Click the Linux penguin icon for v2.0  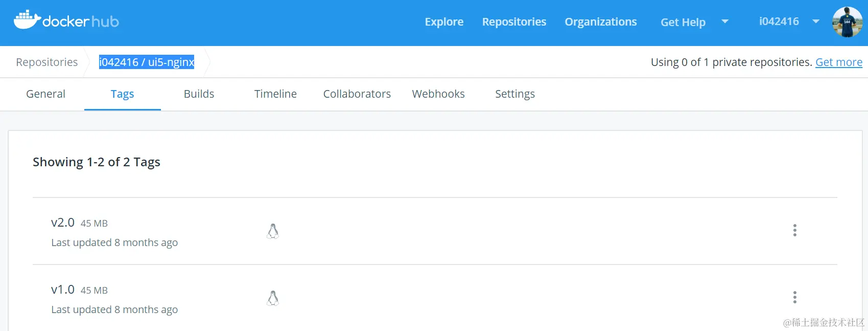click(273, 231)
